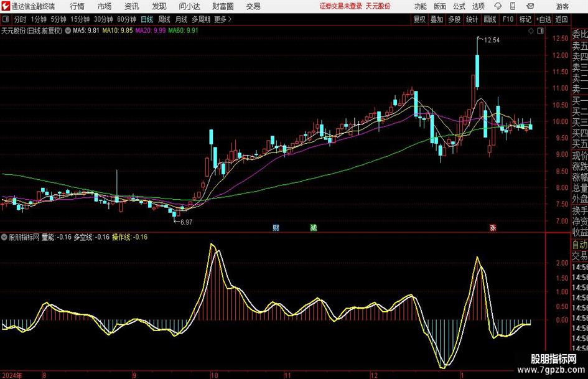Open the 画线 drawing tools
This screenshot has height=379, width=588.
(x=490, y=19)
